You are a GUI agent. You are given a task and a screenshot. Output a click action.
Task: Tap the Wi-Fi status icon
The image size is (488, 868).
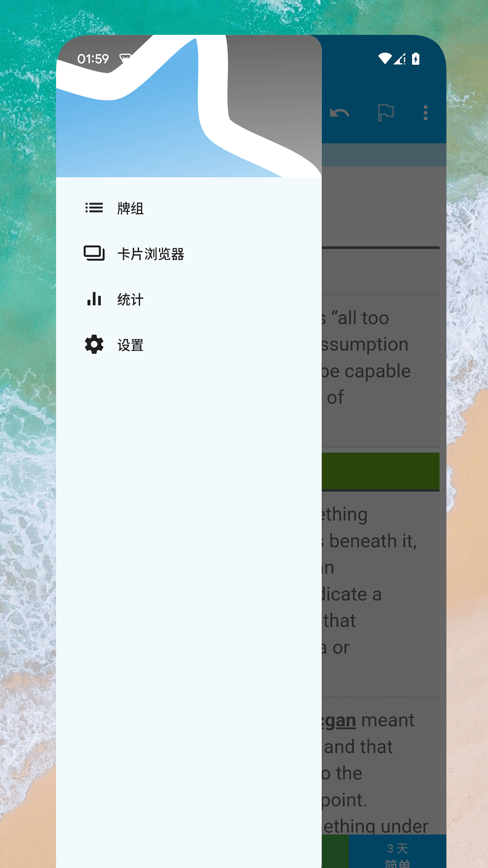click(385, 59)
